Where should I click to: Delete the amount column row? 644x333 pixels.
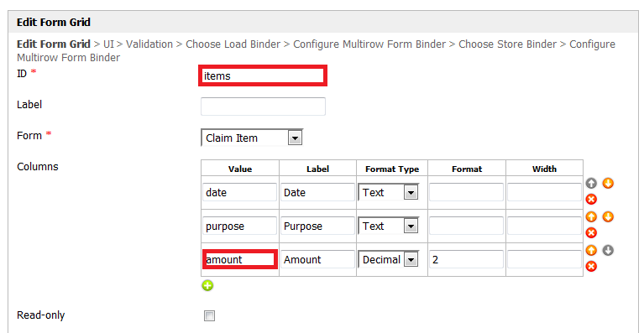[590, 267]
